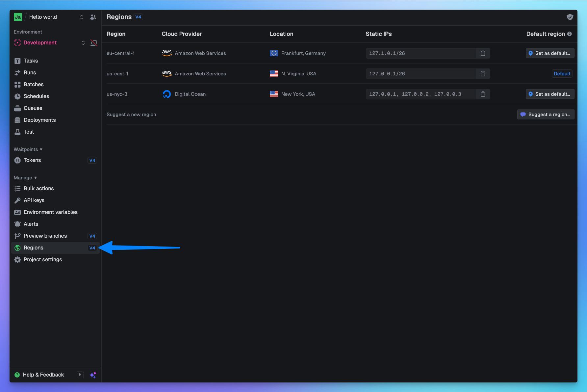Click the eu-central-1 region name
This screenshot has height=392, width=587.
click(120, 53)
